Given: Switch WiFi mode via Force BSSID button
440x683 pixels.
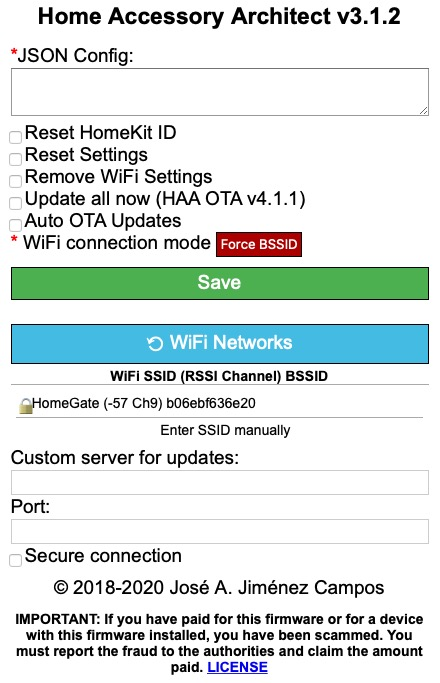Looking at the screenshot, I should point(259,244).
